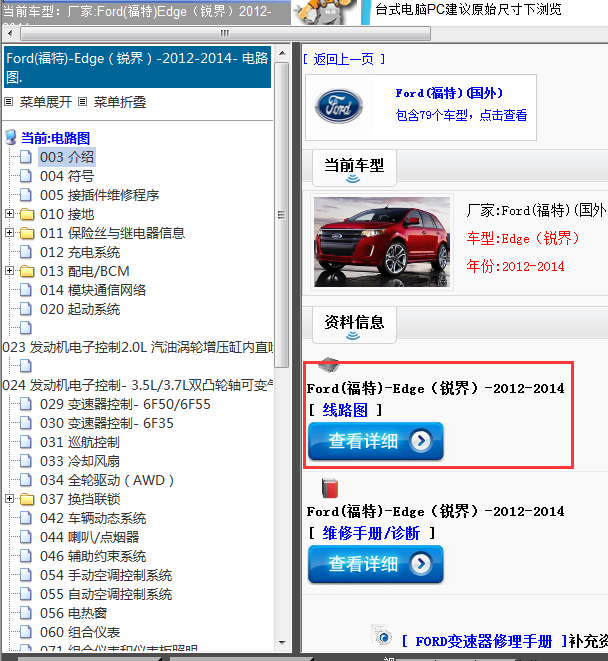Click the chip icon above 线路图 entry
This screenshot has width=608, height=661.
click(x=328, y=364)
